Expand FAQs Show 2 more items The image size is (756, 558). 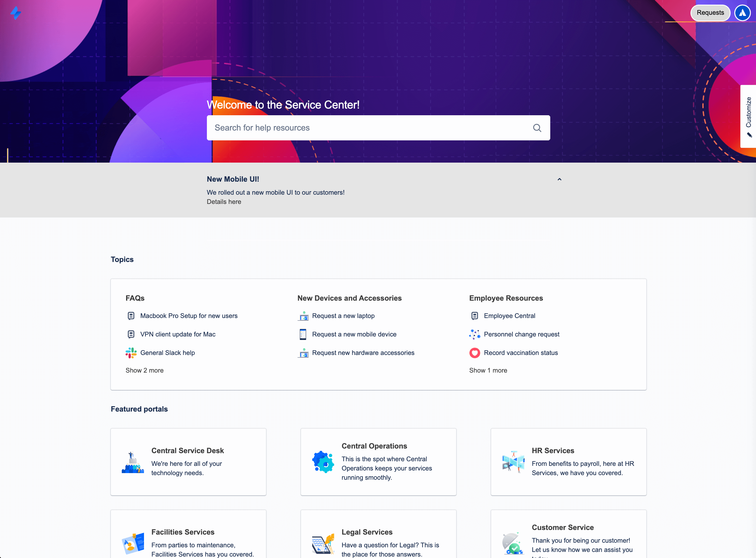[144, 370]
